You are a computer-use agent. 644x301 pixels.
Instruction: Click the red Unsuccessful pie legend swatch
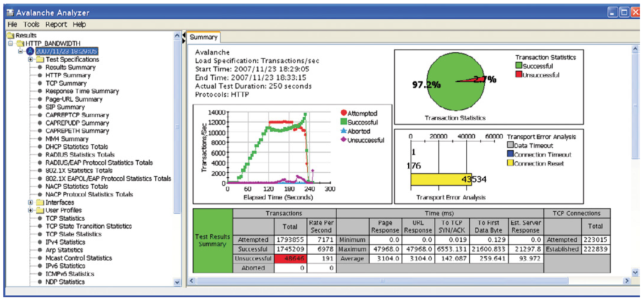click(x=519, y=75)
